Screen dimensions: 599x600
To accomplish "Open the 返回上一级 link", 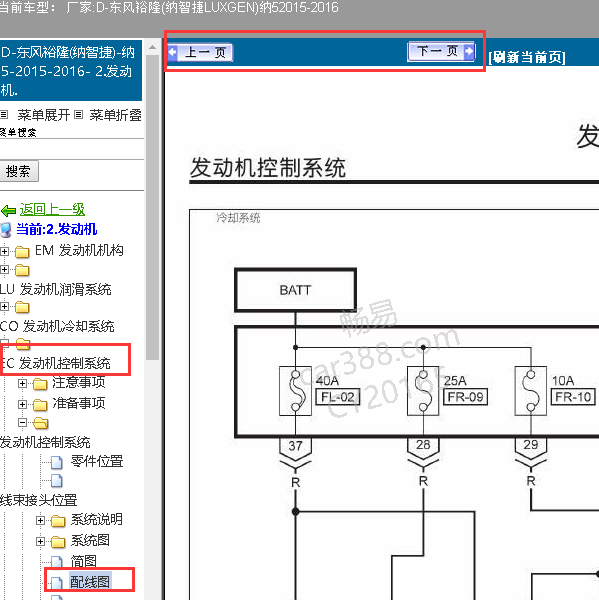I will point(52,209).
